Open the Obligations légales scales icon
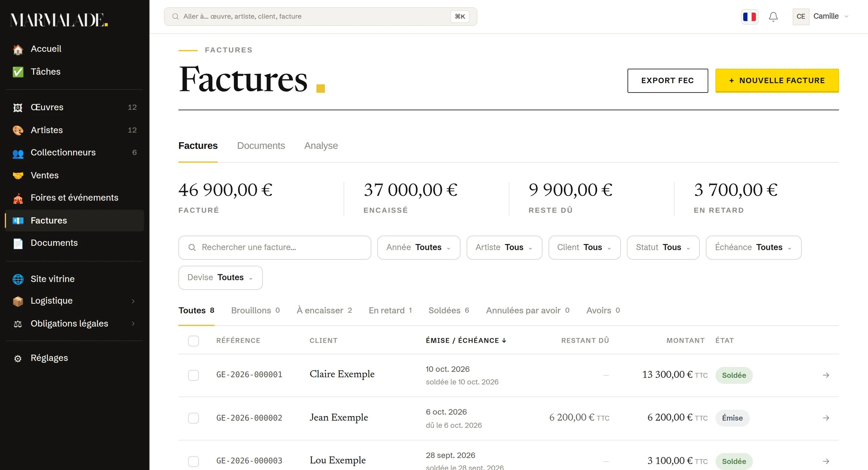The image size is (868, 470). [18, 324]
